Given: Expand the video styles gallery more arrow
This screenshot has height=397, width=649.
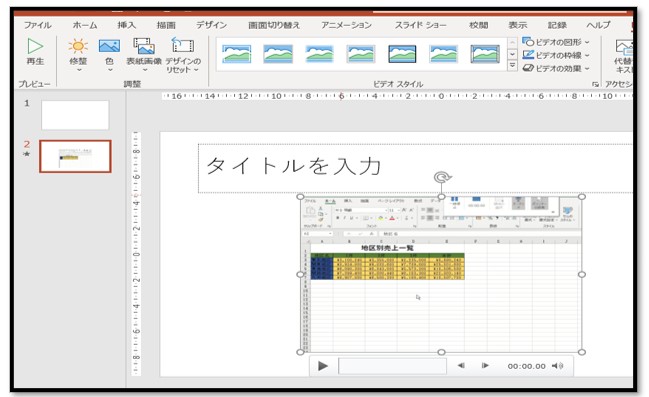Looking at the screenshot, I should point(512,66).
